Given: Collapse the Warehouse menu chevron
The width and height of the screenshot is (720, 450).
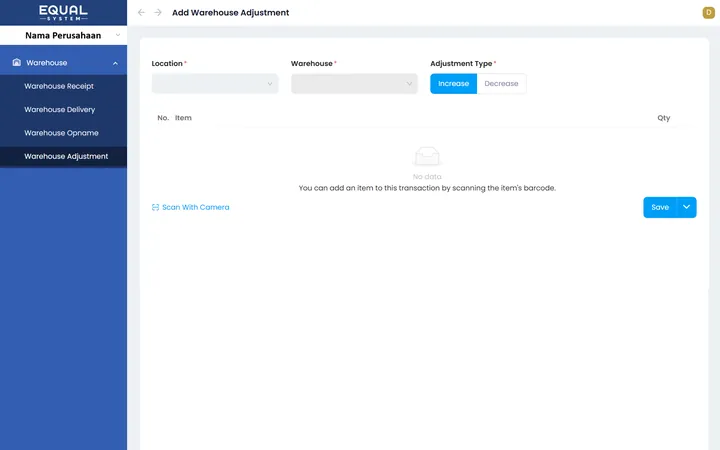Looking at the screenshot, I should coord(115,63).
